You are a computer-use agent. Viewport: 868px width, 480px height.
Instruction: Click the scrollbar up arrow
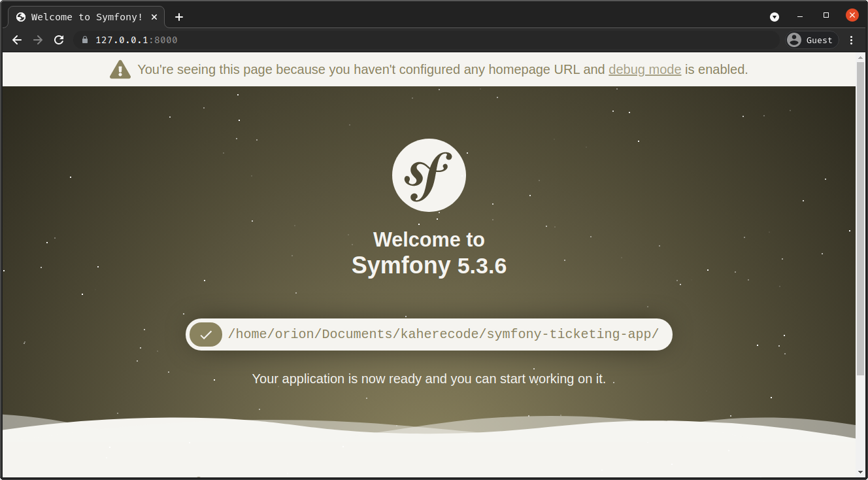coord(861,58)
